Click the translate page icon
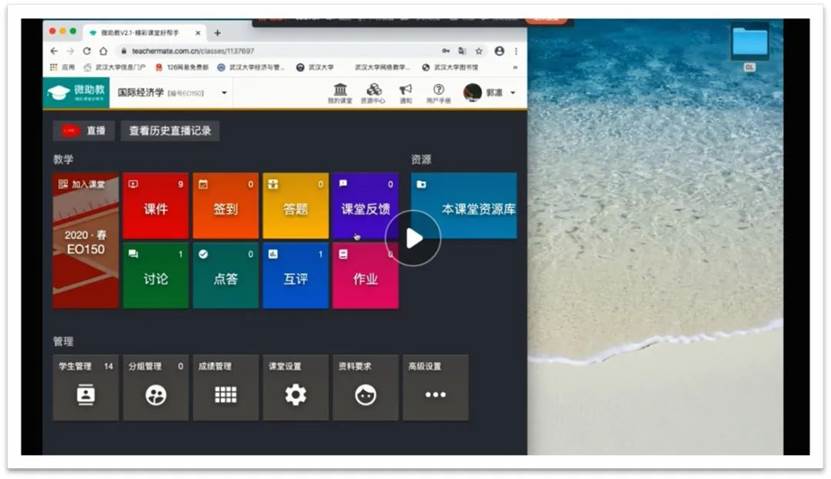The height and width of the screenshot is (479, 831). (462, 51)
